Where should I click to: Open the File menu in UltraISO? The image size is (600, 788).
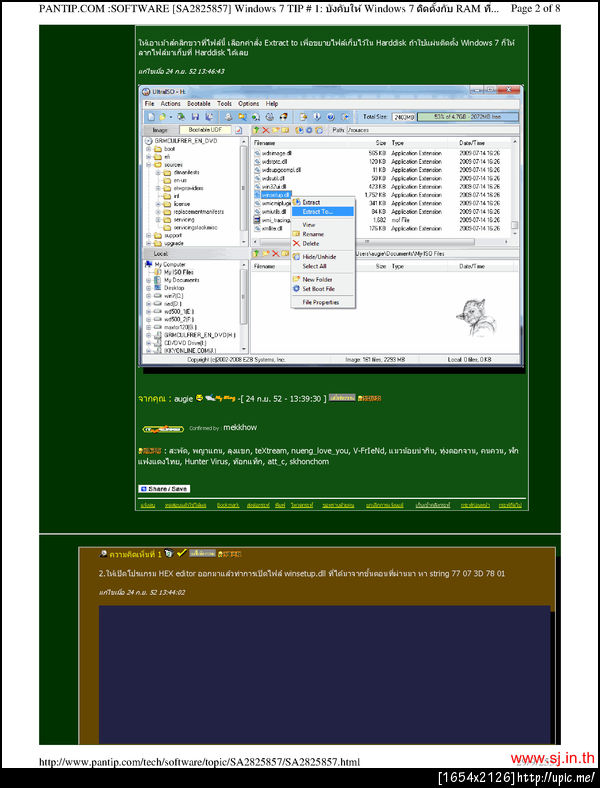[150, 104]
